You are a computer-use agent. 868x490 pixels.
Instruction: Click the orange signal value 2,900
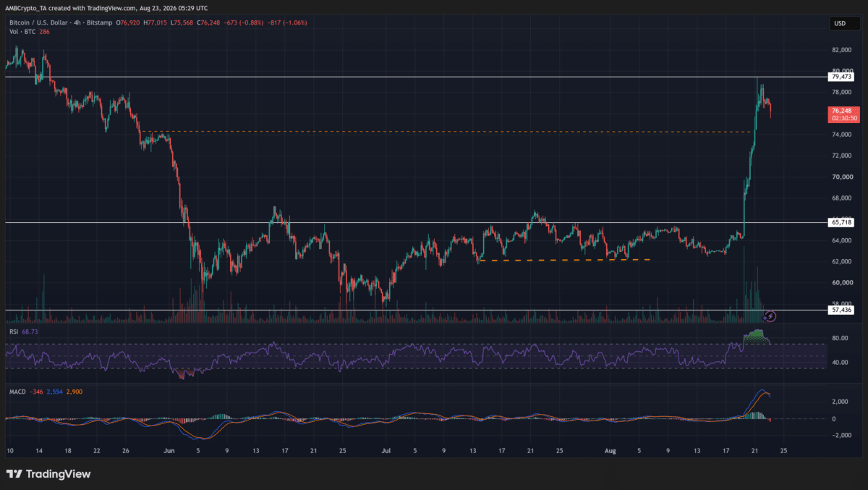(74, 392)
